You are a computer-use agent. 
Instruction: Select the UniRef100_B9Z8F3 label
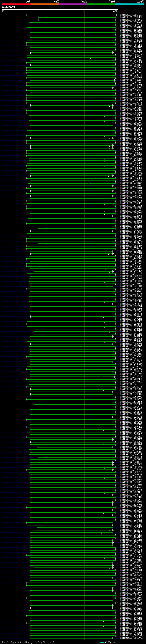pos(131,53)
